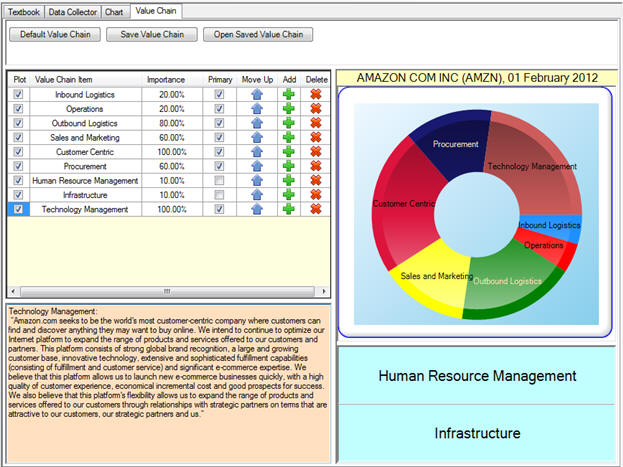Add item after Inbound Logistics row
This screenshot has width=623, height=467.
pos(289,94)
